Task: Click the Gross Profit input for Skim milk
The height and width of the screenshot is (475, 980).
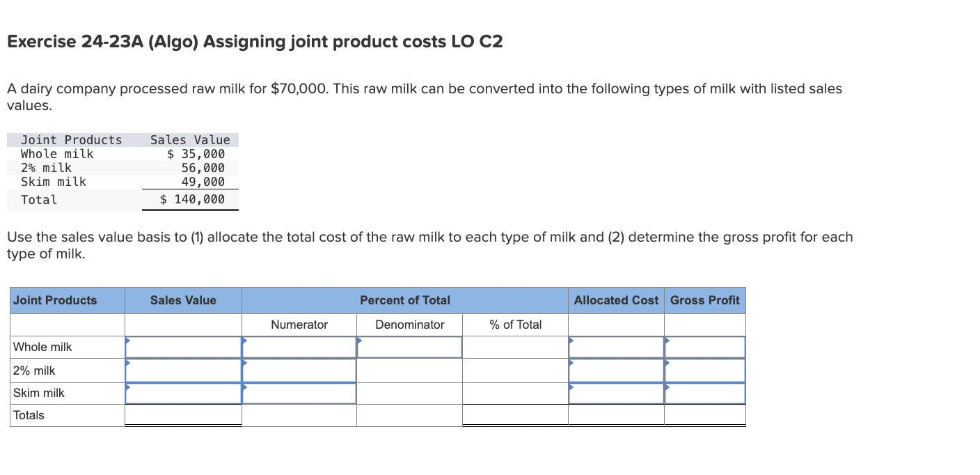Action: 704,393
